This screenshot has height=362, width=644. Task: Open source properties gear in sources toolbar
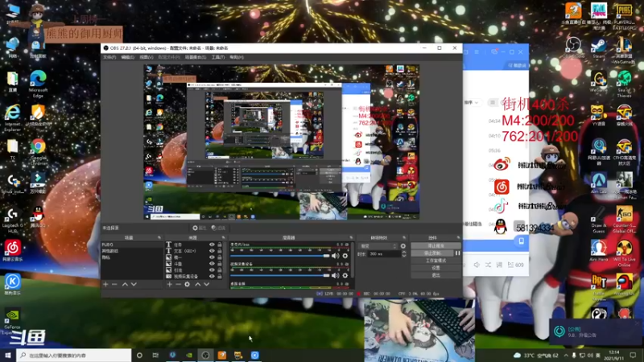188,284
